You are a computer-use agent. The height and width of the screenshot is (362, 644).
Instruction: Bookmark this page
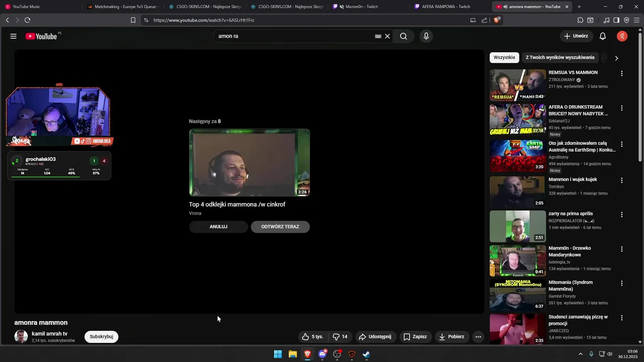click(133, 20)
